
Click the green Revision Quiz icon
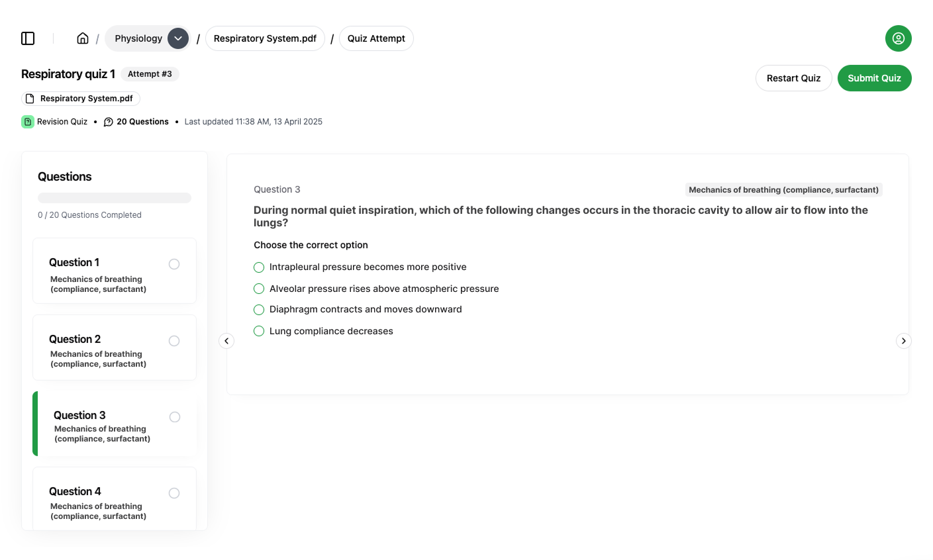[28, 122]
